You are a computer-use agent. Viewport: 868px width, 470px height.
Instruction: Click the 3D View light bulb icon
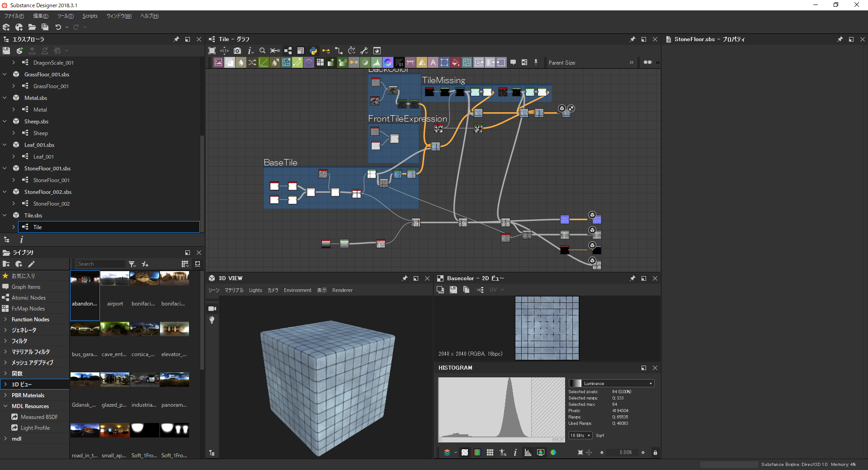(212, 320)
